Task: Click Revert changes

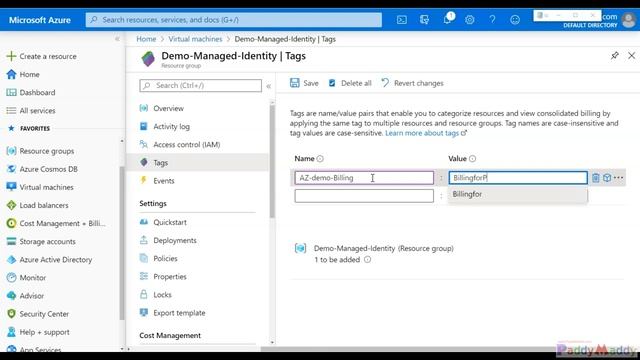Action: (x=412, y=83)
